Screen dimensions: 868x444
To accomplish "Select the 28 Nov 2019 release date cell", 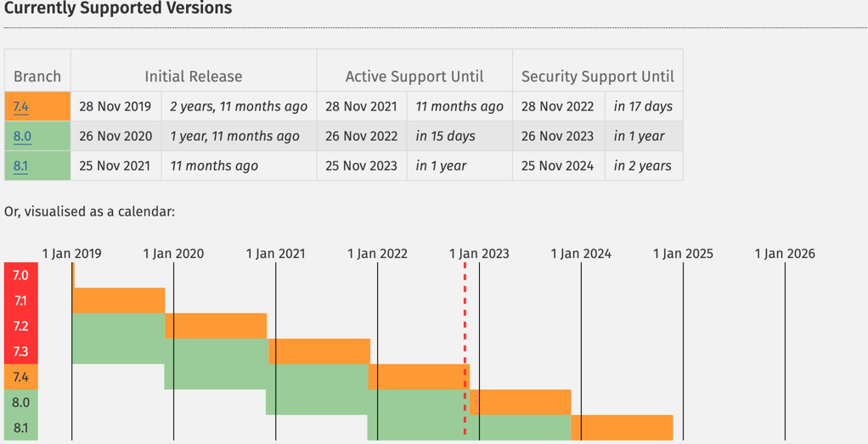I will pyautogui.click(x=116, y=107).
